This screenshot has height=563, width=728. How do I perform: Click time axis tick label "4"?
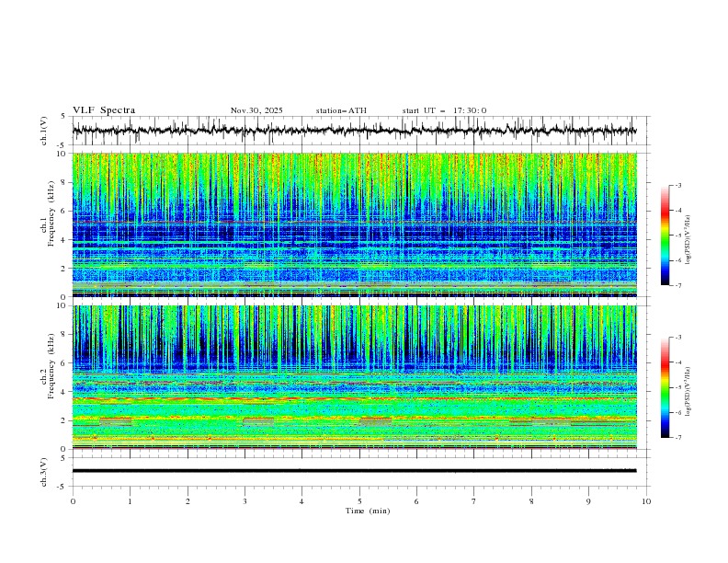tap(301, 501)
